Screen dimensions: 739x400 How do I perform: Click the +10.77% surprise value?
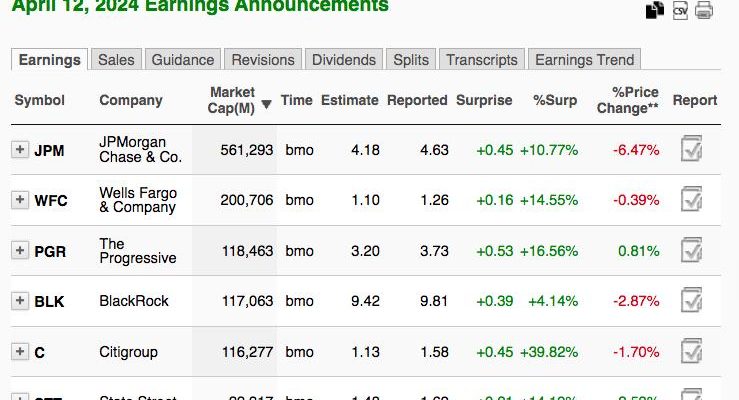tap(549, 150)
